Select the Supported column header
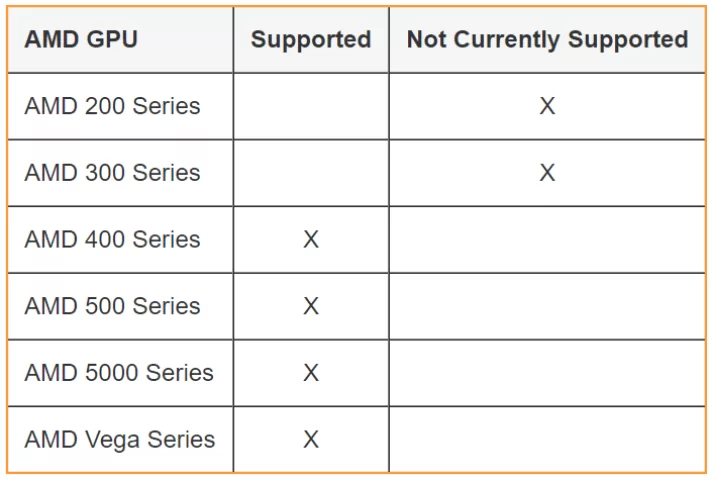This screenshot has width=713, height=481. [311, 40]
